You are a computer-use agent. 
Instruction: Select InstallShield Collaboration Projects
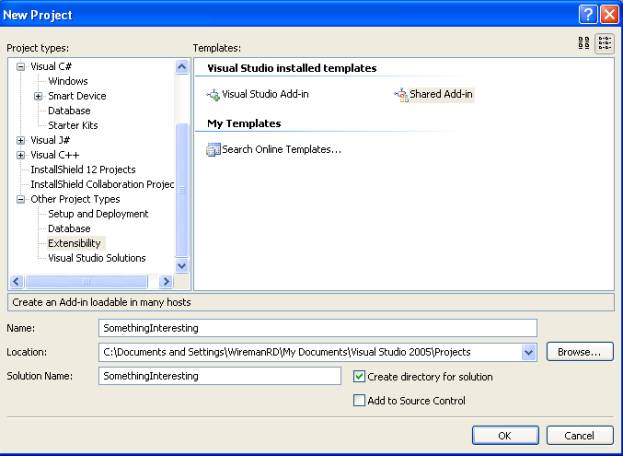tap(102, 184)
